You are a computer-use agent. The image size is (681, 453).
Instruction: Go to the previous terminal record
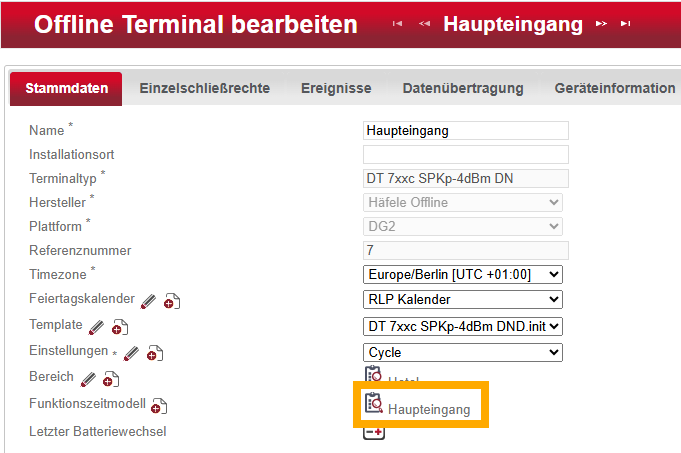425,24
